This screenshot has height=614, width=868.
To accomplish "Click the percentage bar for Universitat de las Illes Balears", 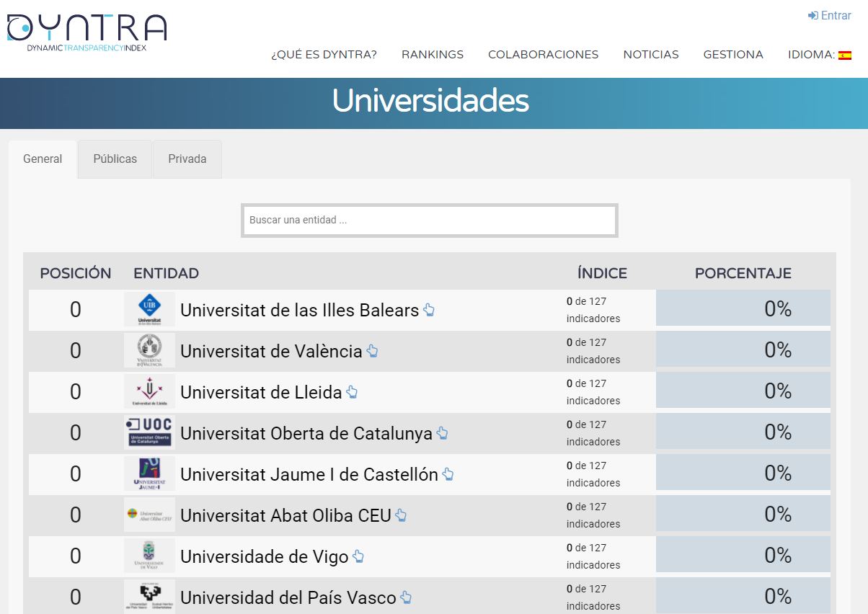I will [x=743, y=308].
